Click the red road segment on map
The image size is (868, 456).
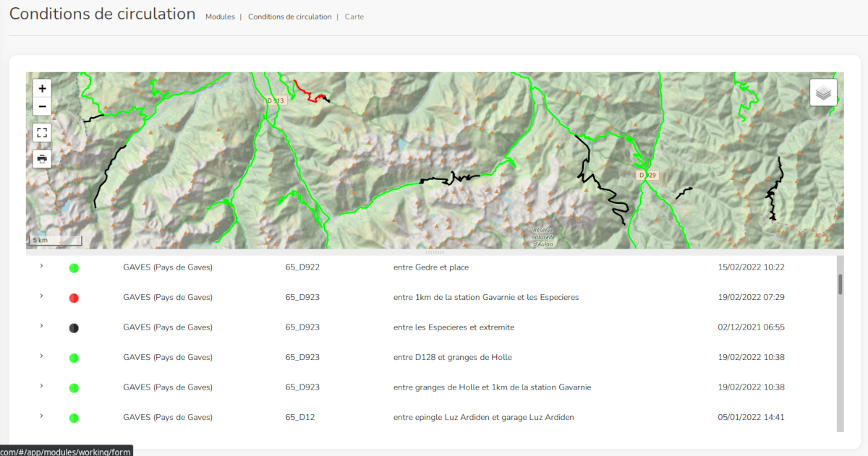pyautogui.click(x=307, y=93)
